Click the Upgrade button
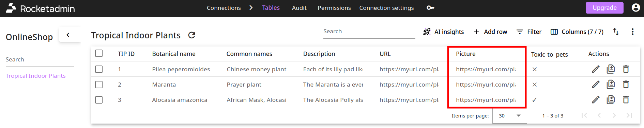 pos(604,8)
